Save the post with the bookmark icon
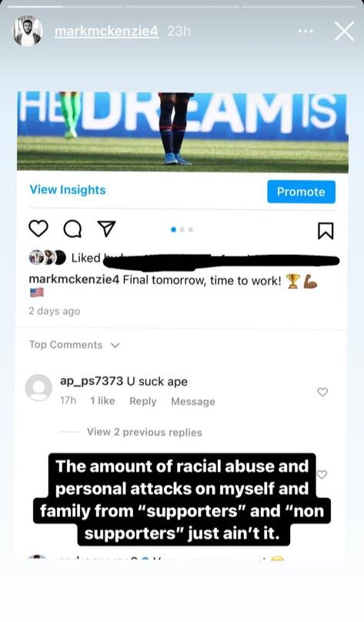This screenshot has height=622, width=364. tap(326, 230)
